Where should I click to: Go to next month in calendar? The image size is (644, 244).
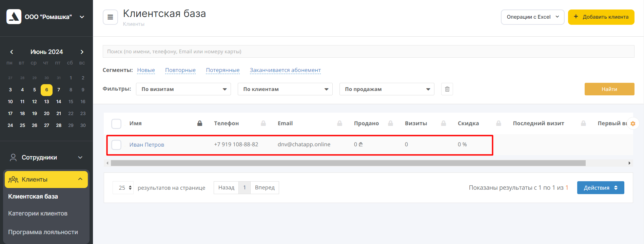click(82, 52)
